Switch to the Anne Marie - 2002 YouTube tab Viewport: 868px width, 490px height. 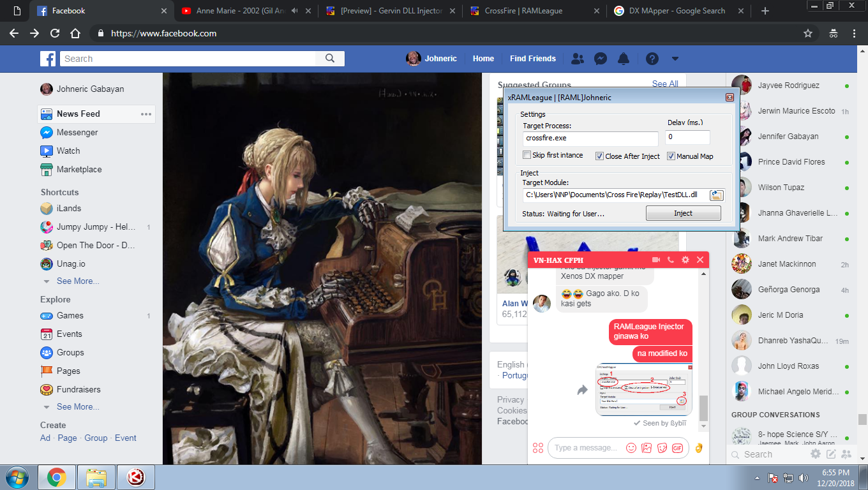point(245,11)
